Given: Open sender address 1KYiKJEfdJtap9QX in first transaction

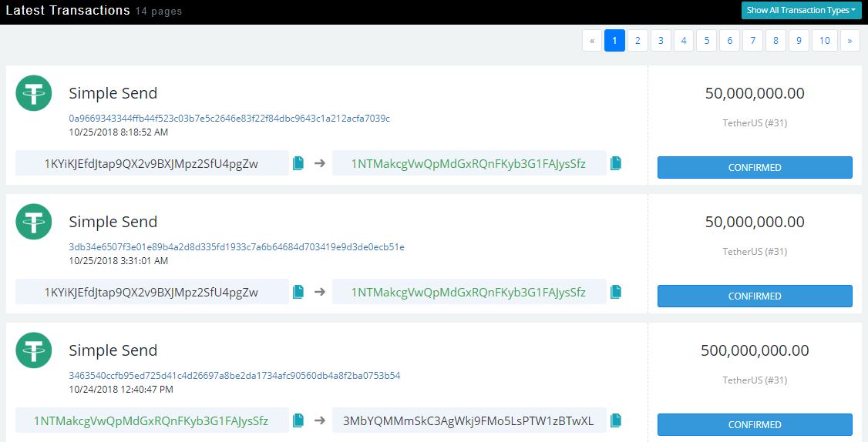Looking at the screenshot, I should pos(151,163).
